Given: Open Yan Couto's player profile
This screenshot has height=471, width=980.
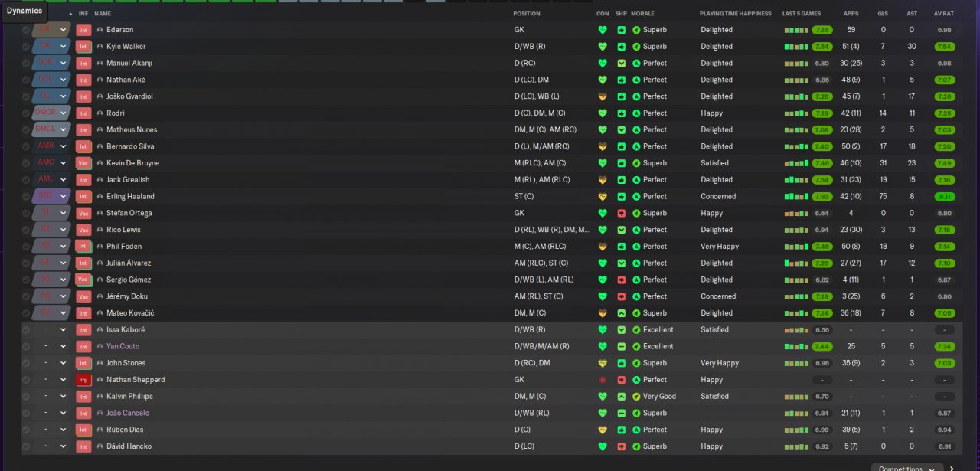Looking at the screenshot, I should (x=122, y=346).
